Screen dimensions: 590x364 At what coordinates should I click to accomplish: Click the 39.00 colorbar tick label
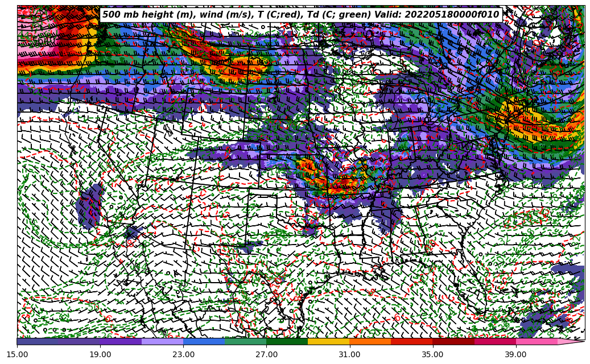[515, 354]
